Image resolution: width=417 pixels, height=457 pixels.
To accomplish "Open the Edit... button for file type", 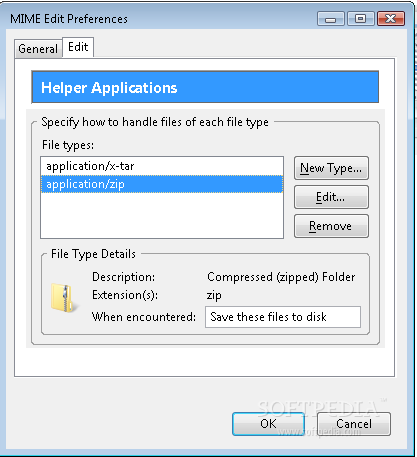I will coord(331,197).
